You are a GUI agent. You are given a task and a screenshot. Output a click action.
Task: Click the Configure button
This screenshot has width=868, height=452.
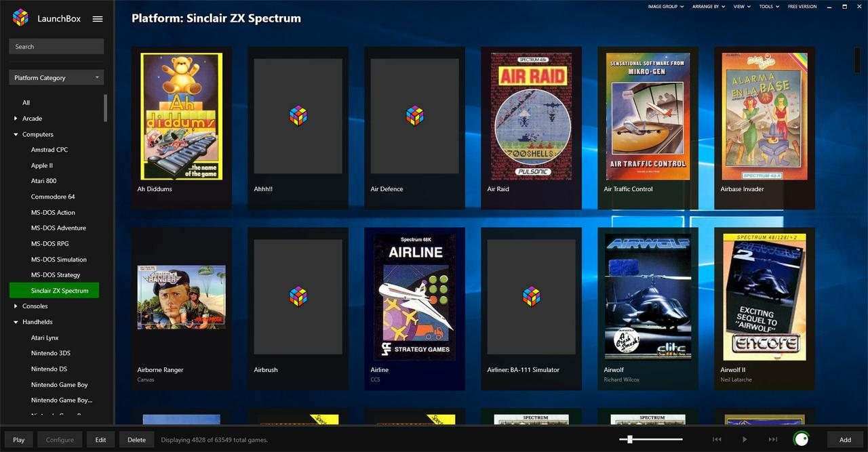click(x=60, y=440)
